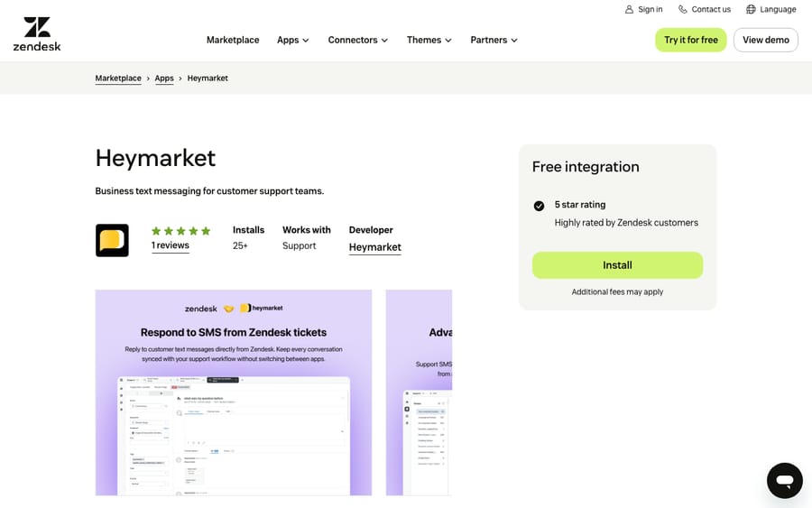Click the Sign in link
Viewport: 812px width, 508px height.
click(x=643, y=9)
